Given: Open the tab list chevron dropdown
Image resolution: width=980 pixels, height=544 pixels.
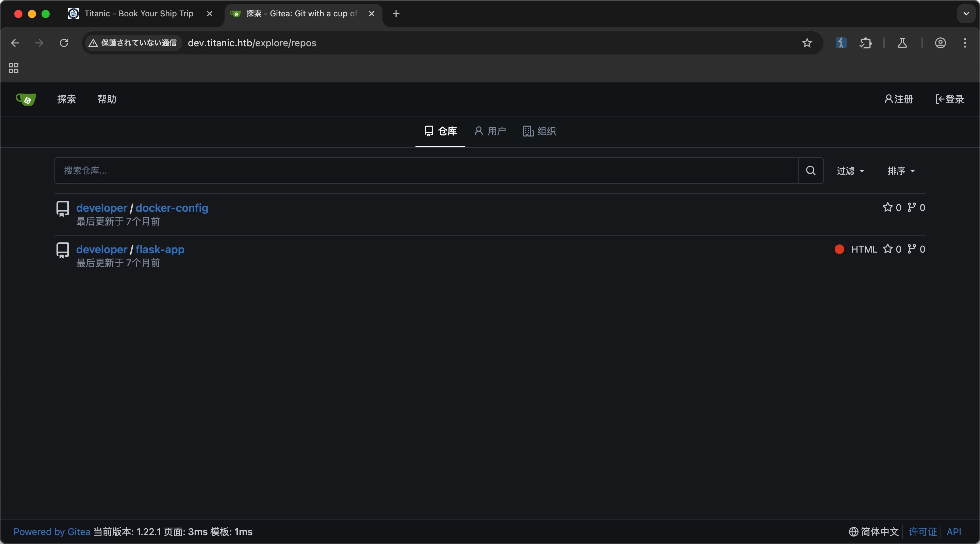Looking at the screenshot, I should (x=966, y=14).
